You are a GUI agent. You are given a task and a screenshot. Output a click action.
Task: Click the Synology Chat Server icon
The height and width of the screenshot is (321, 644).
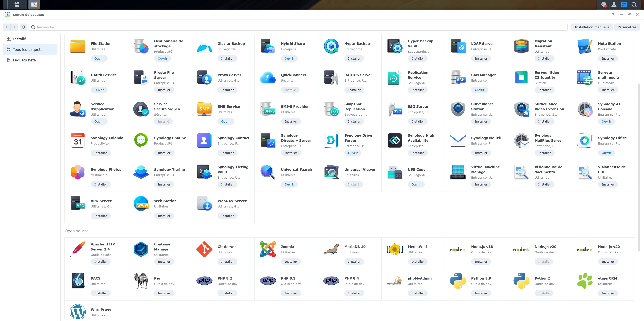coord(141,141)
